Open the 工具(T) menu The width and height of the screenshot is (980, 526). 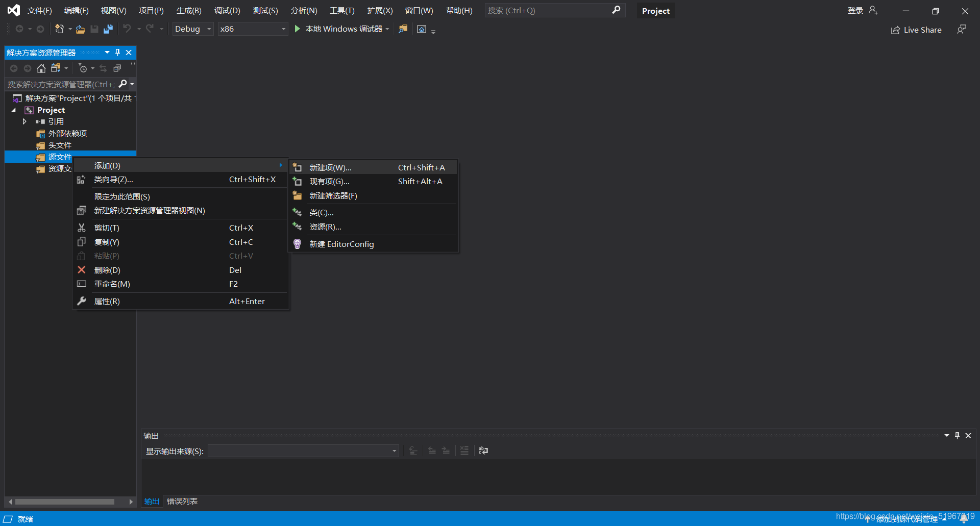point(342,11)
